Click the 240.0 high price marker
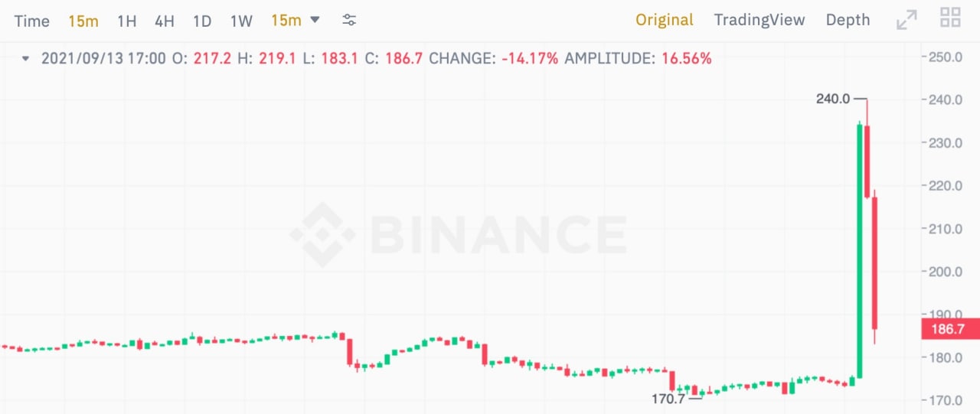Viewport: 980px width, 414px height. (835, 99)
